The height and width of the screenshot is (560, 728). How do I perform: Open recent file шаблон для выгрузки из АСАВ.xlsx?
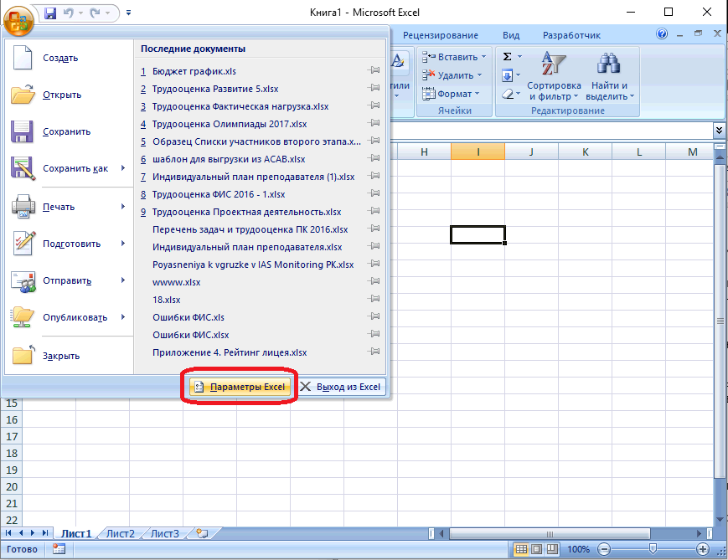(x=229, y=160)
